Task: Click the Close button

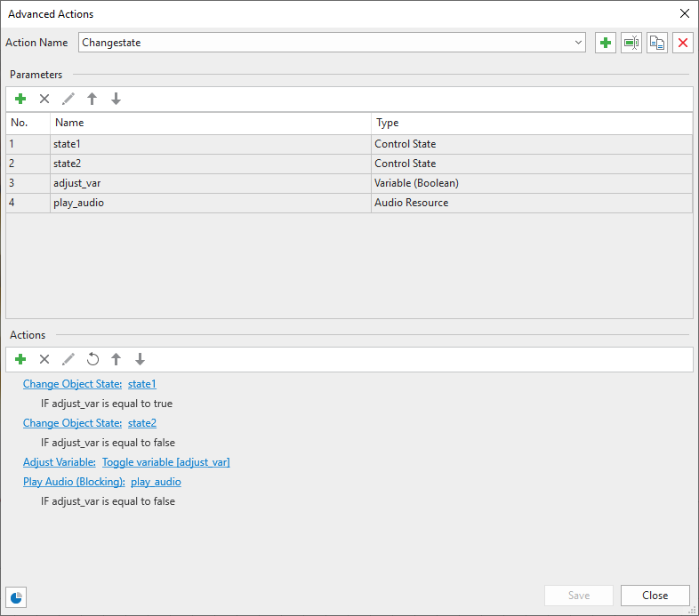Action: point(655,596)
